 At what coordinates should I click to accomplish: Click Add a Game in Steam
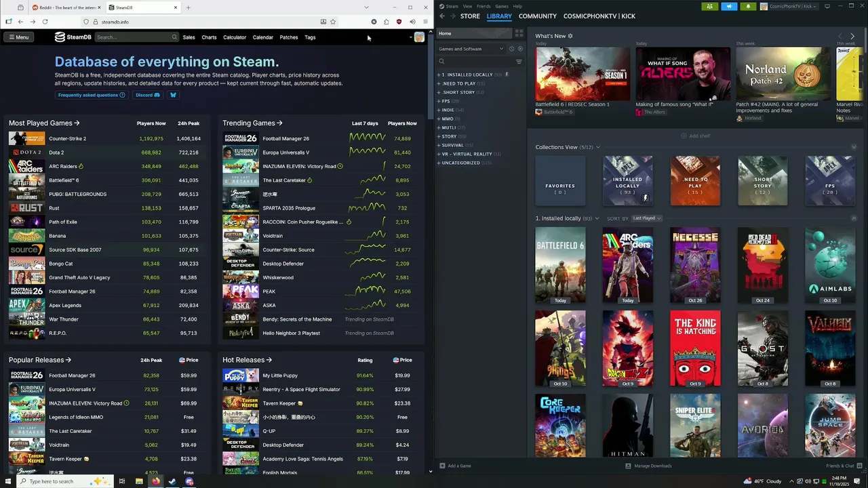coord(455,466)
